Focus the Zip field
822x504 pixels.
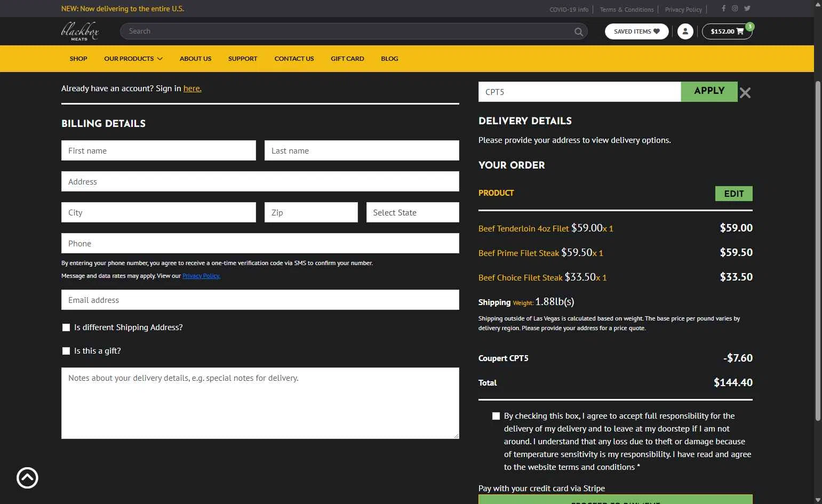[311, 212]
